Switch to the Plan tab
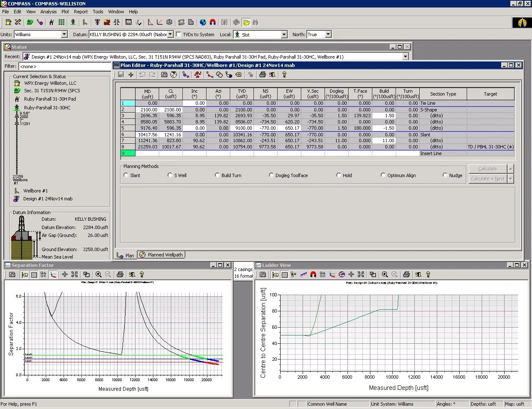 126,255
